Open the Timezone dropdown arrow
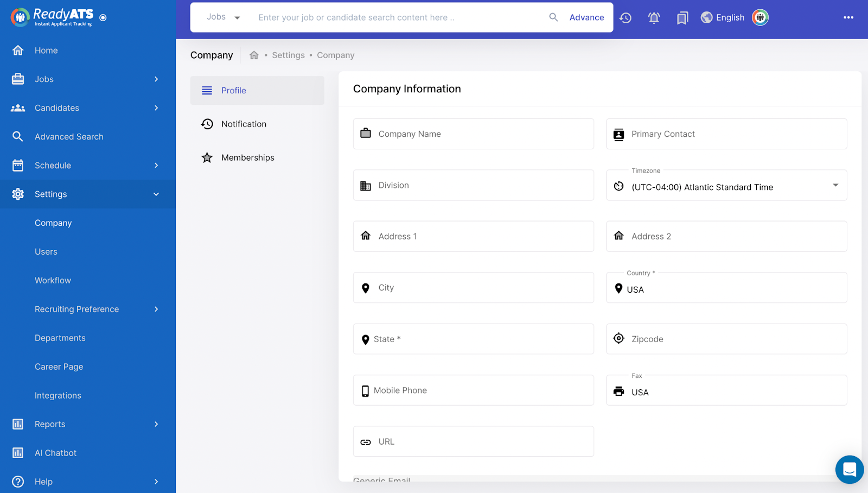The height and width of the screenshot is (493, 868). [x=835, y=185]
